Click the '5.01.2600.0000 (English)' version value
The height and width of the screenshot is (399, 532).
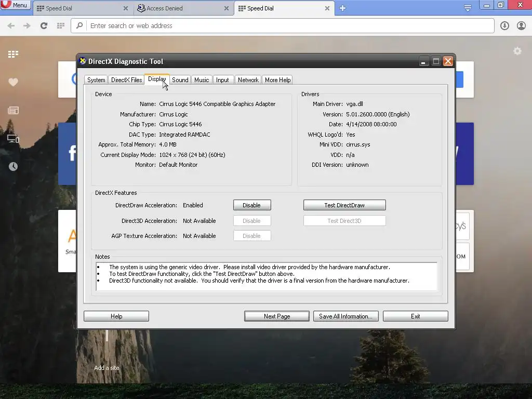tap(378, 114)
